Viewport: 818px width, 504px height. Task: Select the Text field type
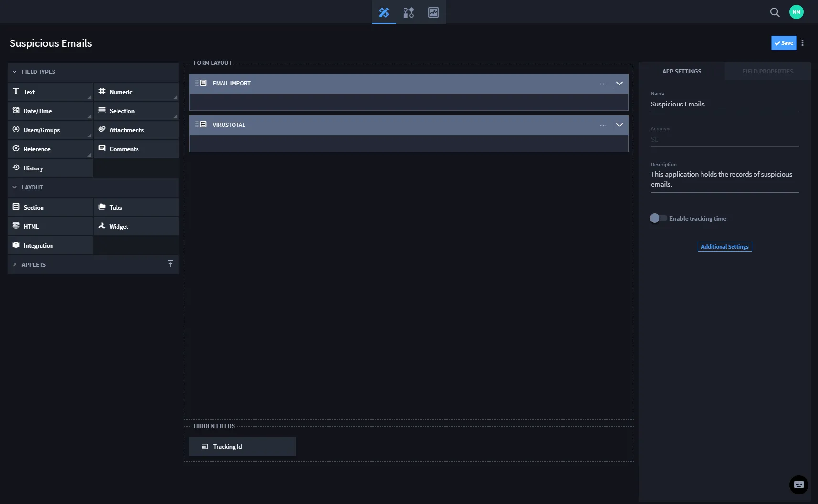click(50, 92)
